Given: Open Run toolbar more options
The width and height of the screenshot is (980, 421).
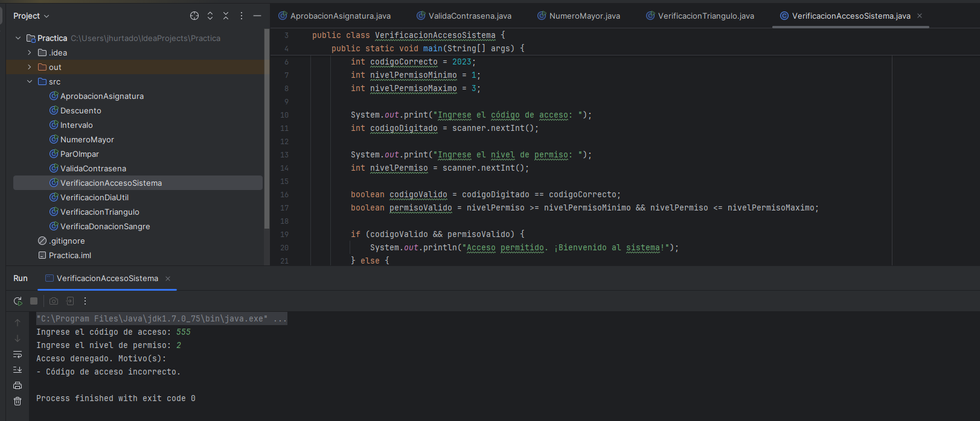Looking at the screenshot, I should [x=85, y=301].
